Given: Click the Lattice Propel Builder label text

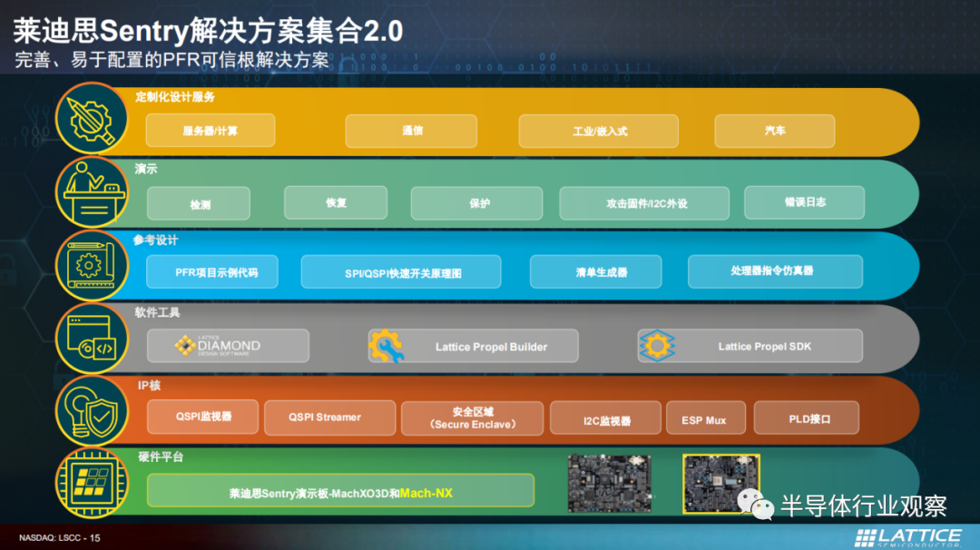Looking at the screenshot, I should (491, 347).
